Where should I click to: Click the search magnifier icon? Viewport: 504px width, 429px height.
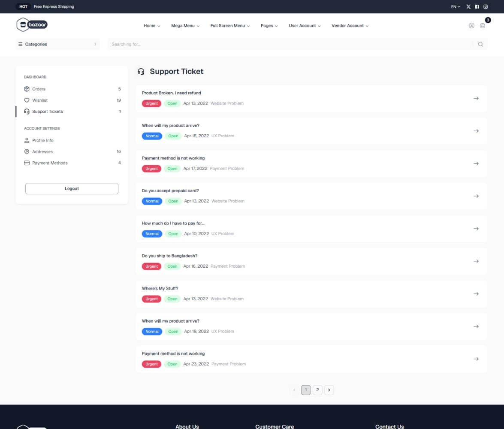click(480, 44)
